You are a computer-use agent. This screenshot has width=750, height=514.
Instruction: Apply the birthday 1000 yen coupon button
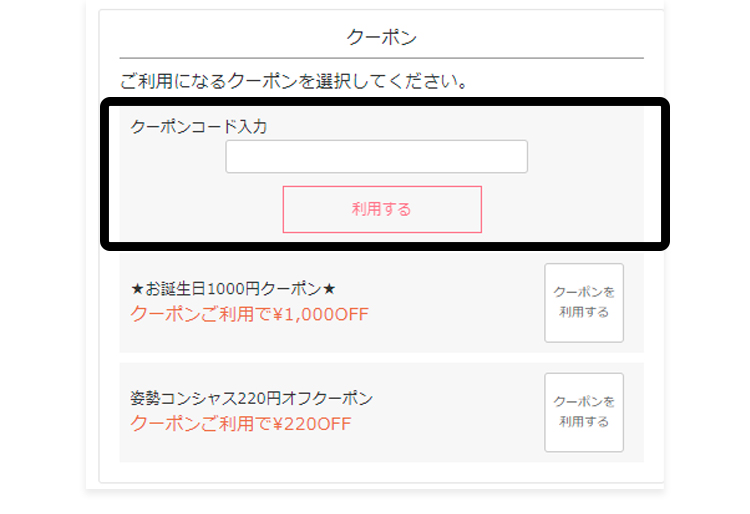pos(584,303)
